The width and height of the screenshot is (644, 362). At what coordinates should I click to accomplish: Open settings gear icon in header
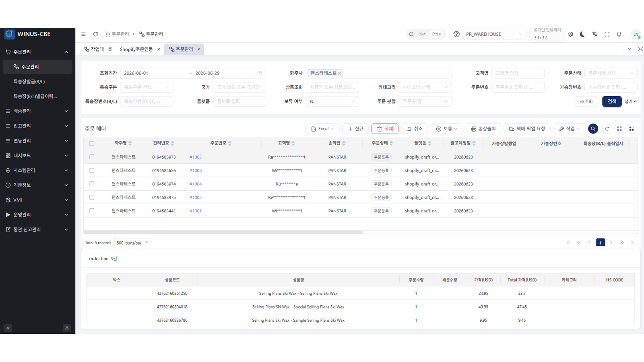click(x=571, y=34)
